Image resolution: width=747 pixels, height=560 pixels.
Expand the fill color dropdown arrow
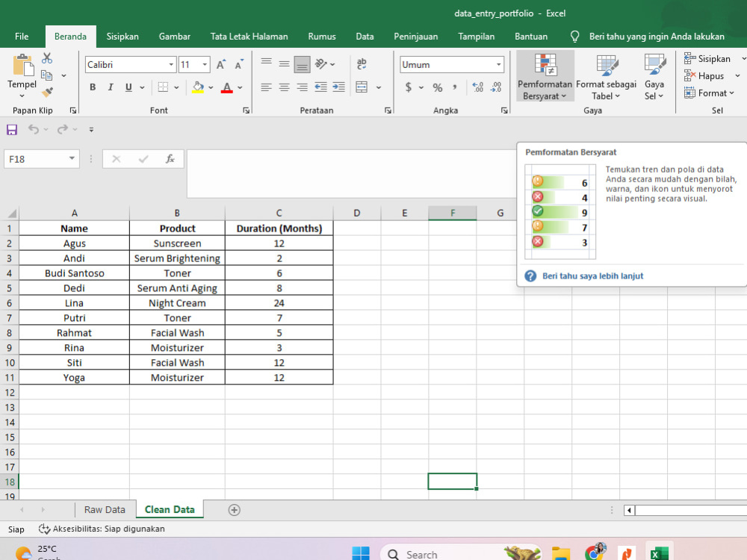point(211,87)
